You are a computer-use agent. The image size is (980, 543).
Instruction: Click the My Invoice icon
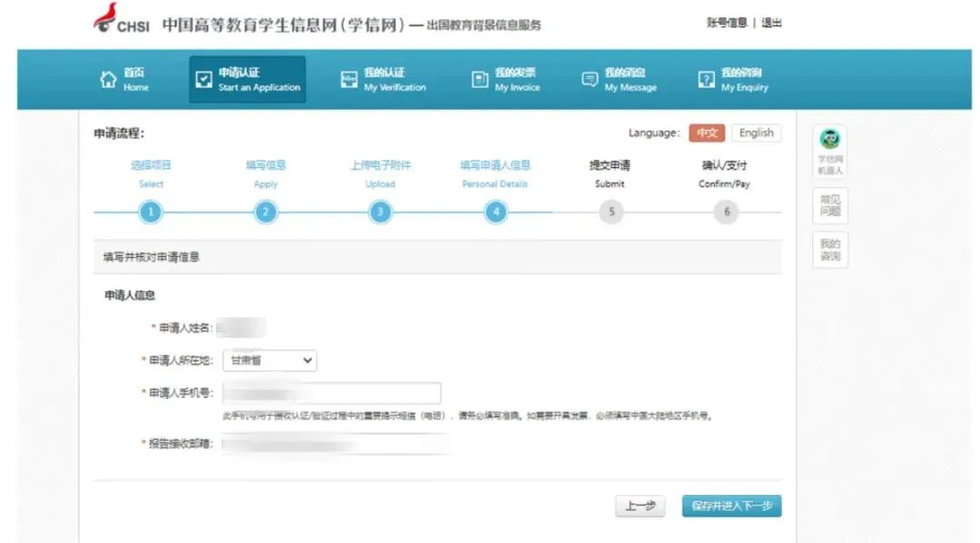coord(479,79)
